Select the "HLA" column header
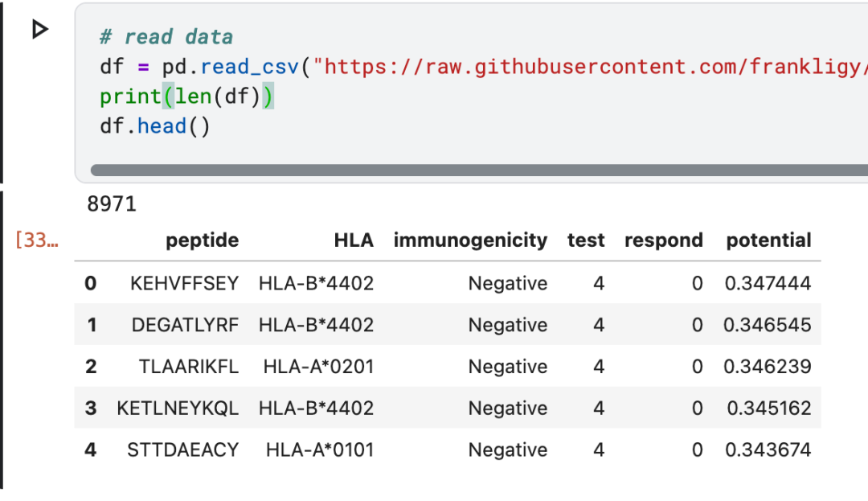The width and height of the screenshot is (868, 501). [354, 240]
